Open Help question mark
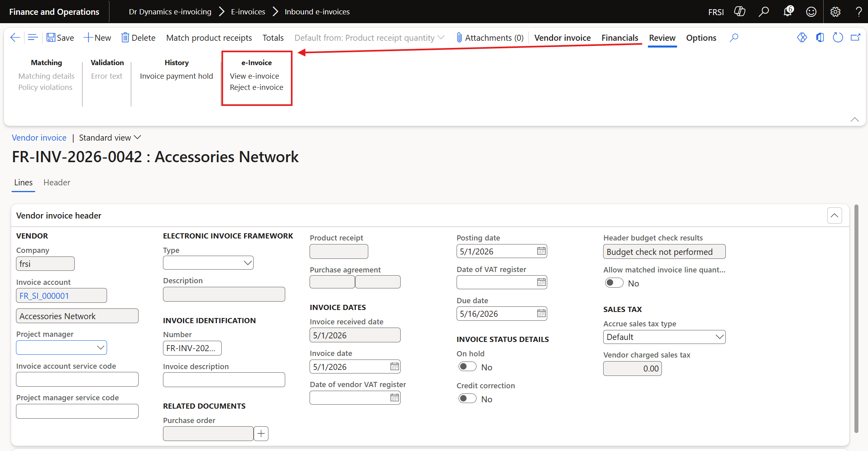The width and height of the screenshot is (868, 451). (x=858, y=12)
